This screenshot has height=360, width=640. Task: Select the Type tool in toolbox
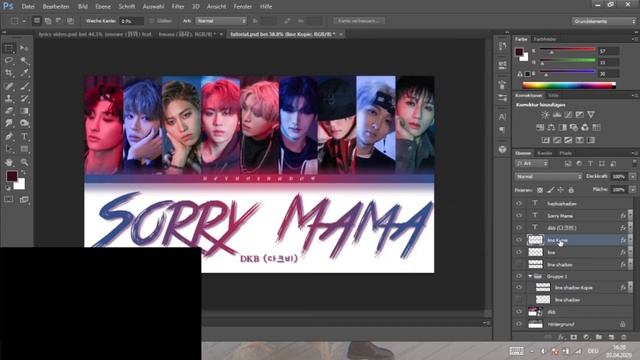point(24,136)
